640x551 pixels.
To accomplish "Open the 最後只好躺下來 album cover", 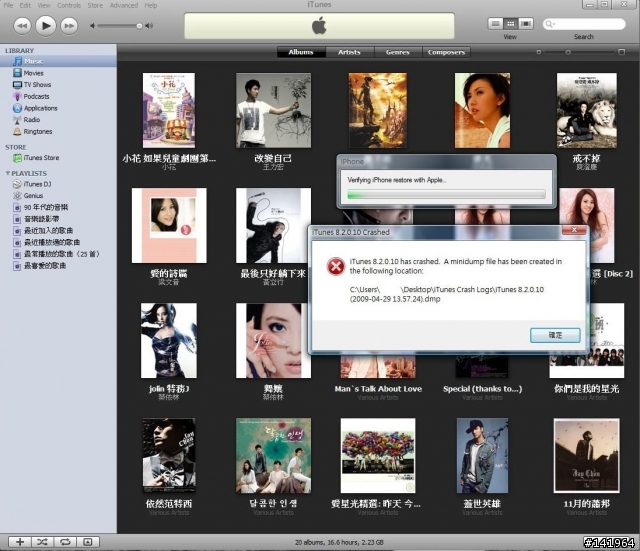I will tap(273, 225).
